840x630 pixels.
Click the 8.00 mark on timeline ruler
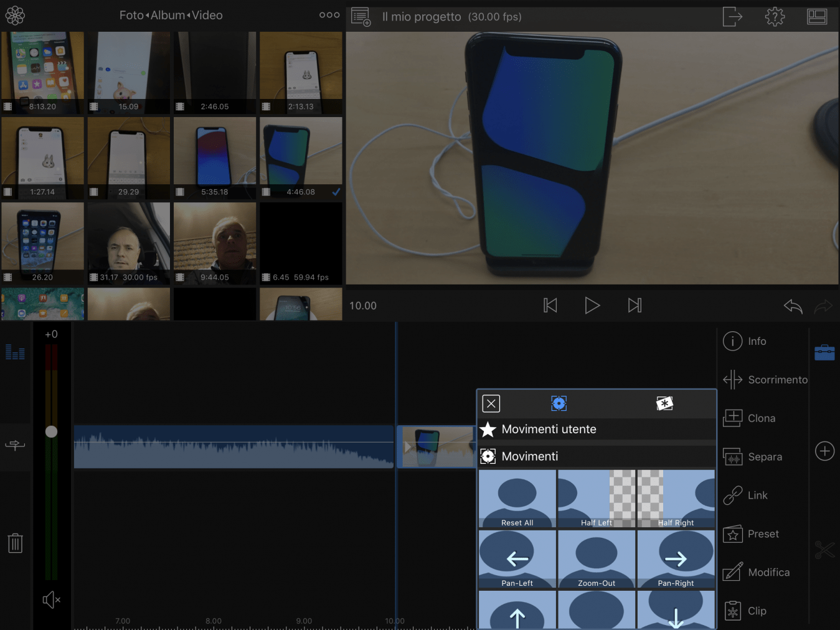214,621
